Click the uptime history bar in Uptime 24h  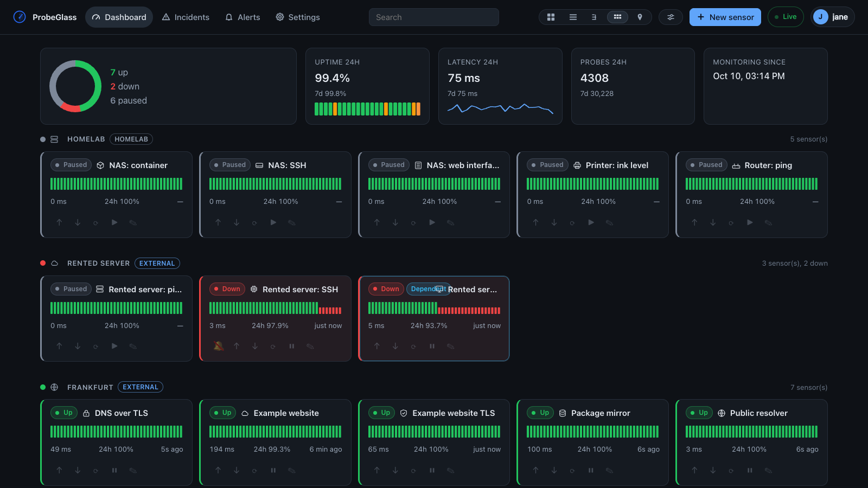368,109
